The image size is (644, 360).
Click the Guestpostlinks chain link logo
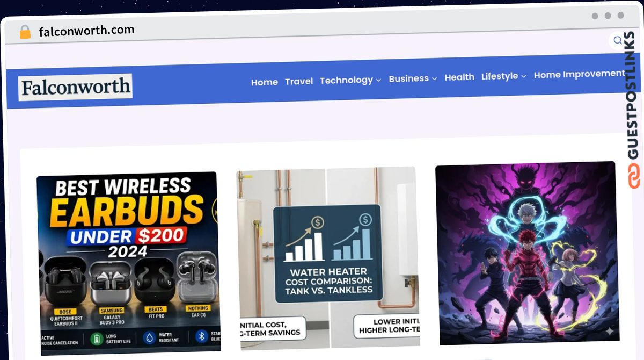(x=635, y=176)
